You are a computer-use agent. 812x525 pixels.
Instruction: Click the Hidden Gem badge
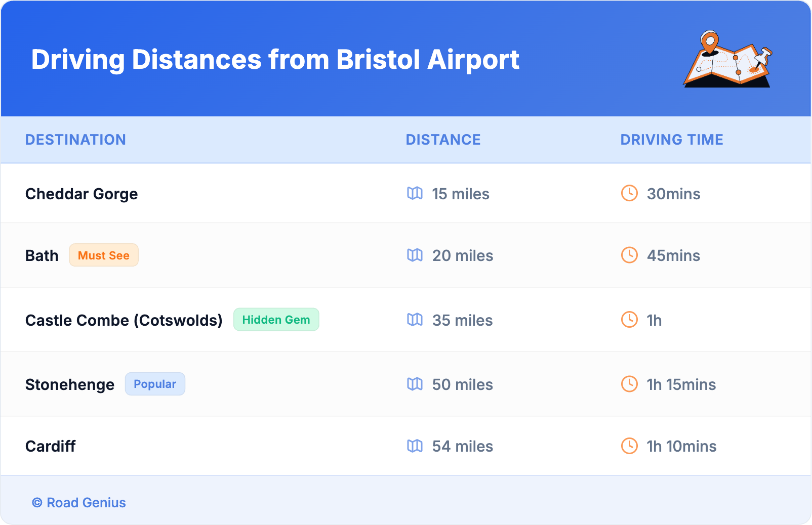pos(276,320)
